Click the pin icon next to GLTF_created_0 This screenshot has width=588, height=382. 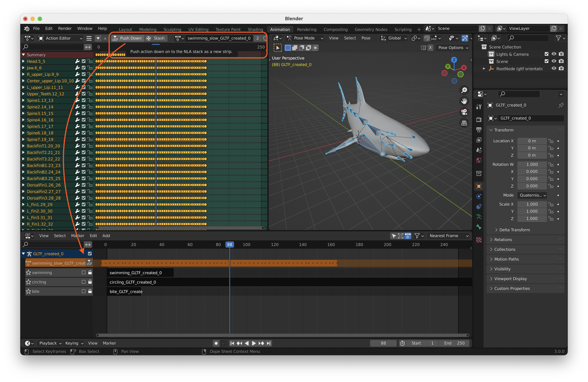(x=561, y=105)
